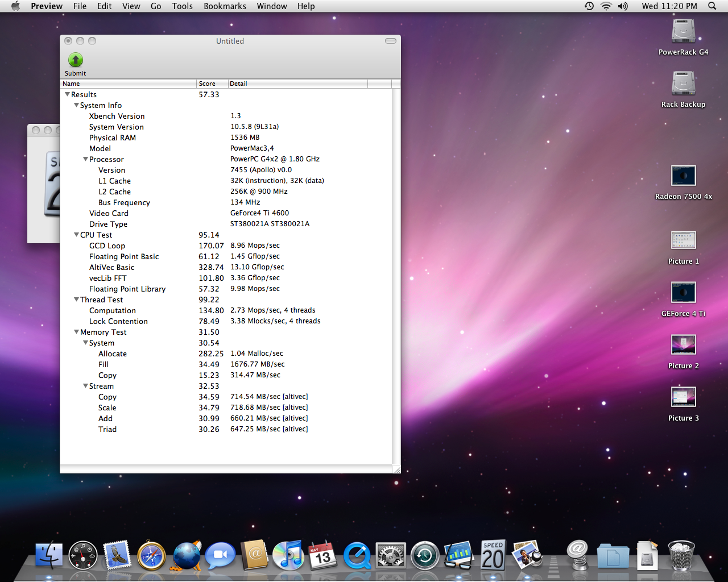Select the Triad row
Viewport: 728px width, 582px height.
(x=226, y=429)
